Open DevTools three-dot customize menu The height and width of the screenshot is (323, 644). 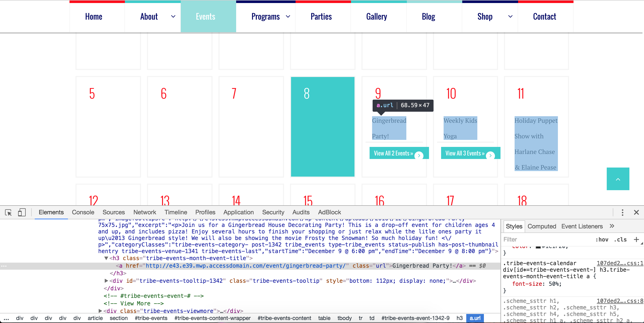pos(622,213)
